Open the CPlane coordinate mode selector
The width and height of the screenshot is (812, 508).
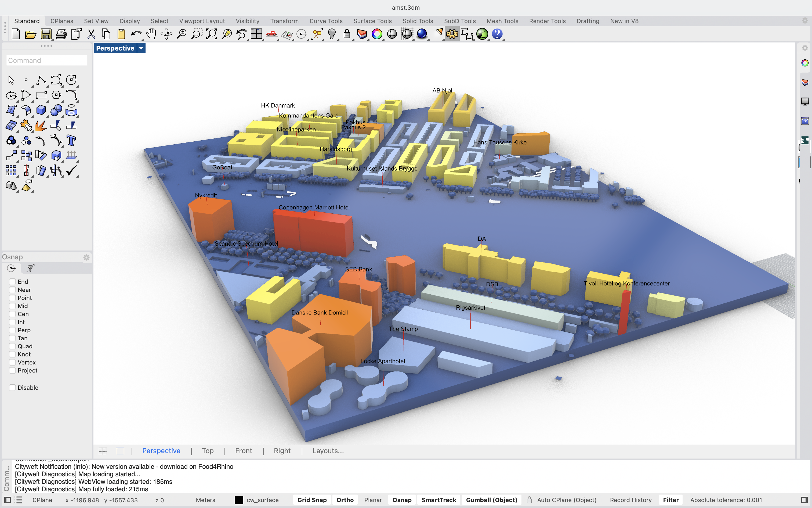(x=42, y=500)
